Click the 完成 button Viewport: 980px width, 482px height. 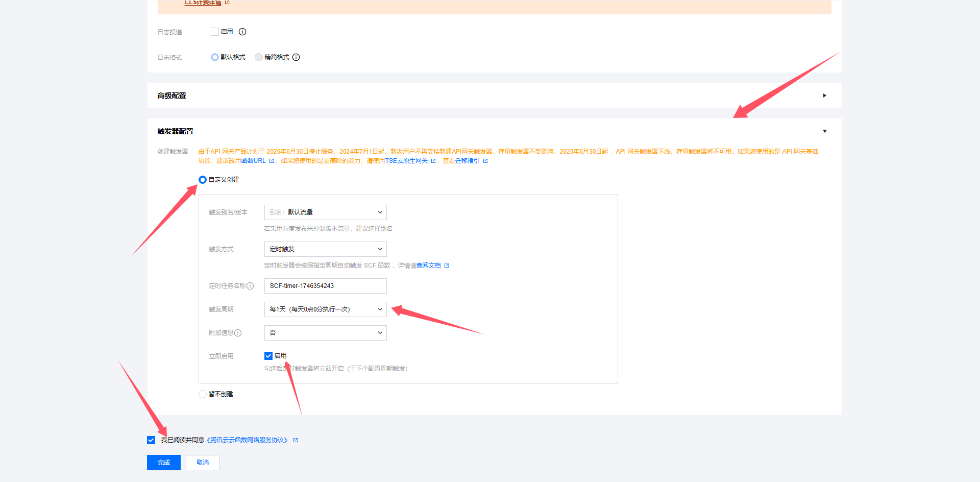pyautogui.click(x=163, y=463)
